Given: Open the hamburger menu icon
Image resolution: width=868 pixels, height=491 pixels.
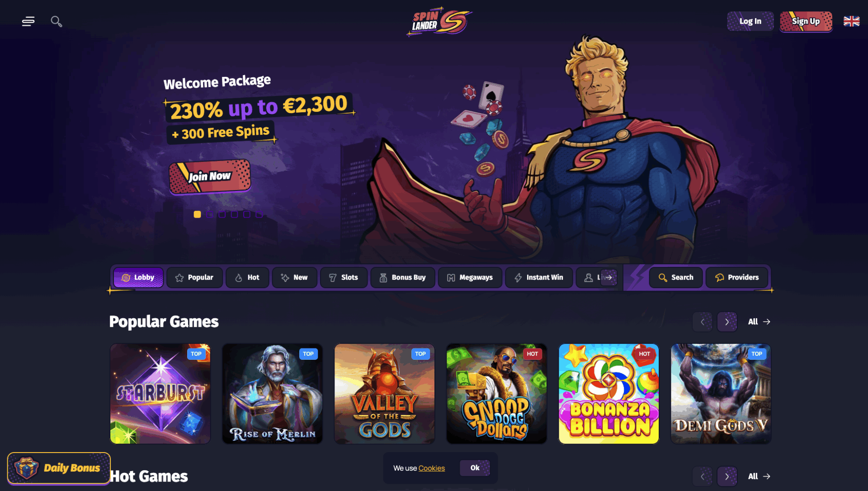Looking at the screenshot, I should [x=28, y=21].
